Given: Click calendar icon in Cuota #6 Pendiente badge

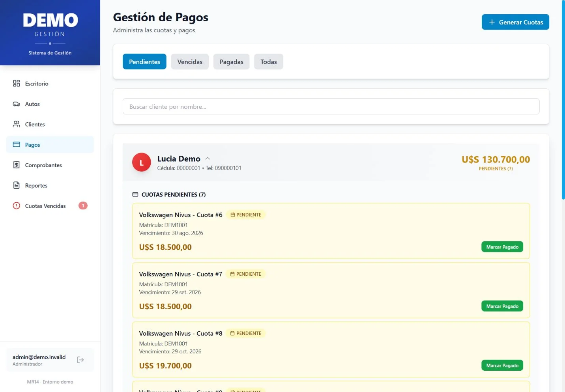Looking at the screenshot, I should click(x=233, y=215).
